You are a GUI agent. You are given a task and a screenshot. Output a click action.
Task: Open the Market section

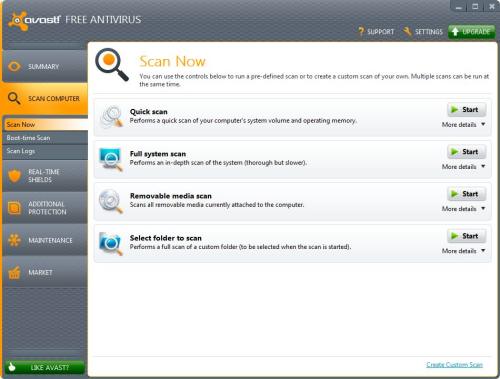(x=45, y=272)
